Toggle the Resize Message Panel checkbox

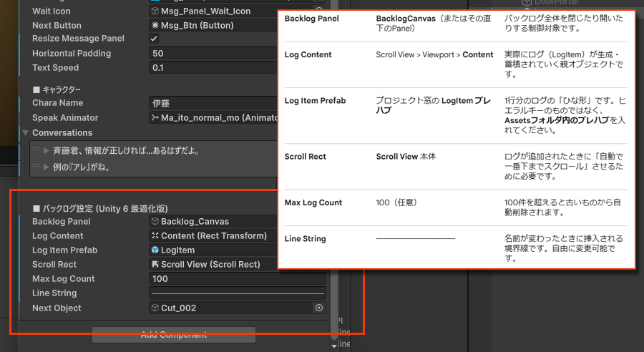pos(154,39)
